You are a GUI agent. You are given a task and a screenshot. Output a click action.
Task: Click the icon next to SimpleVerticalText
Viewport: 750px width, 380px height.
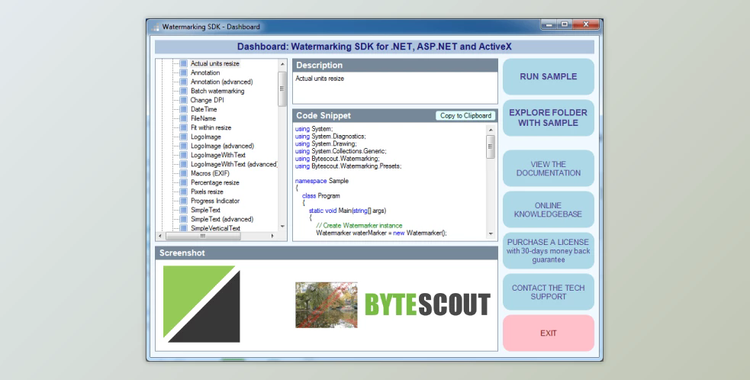click(183, 228)
